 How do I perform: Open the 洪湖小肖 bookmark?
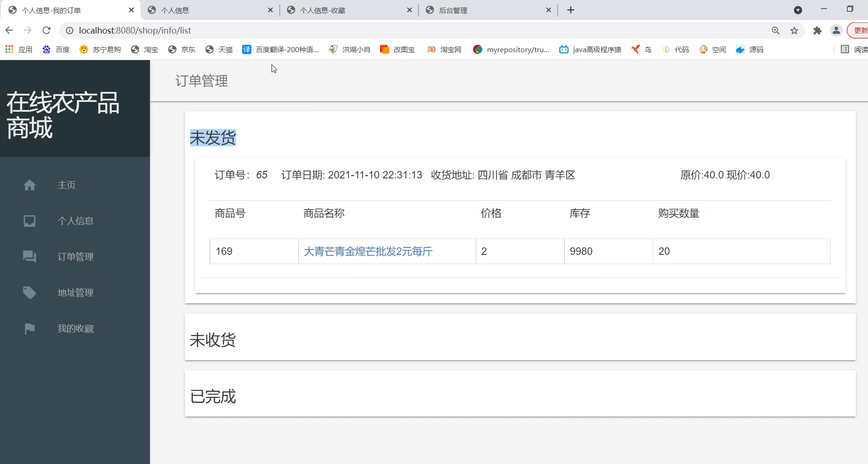pos(350,49)
